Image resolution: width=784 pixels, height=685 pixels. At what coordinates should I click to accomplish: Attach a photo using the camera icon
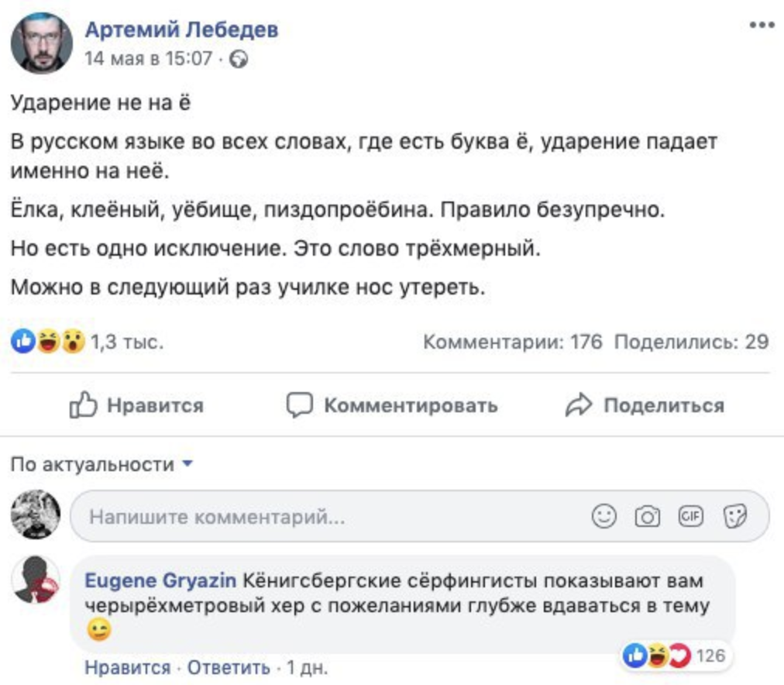click(x=647, y=516)
